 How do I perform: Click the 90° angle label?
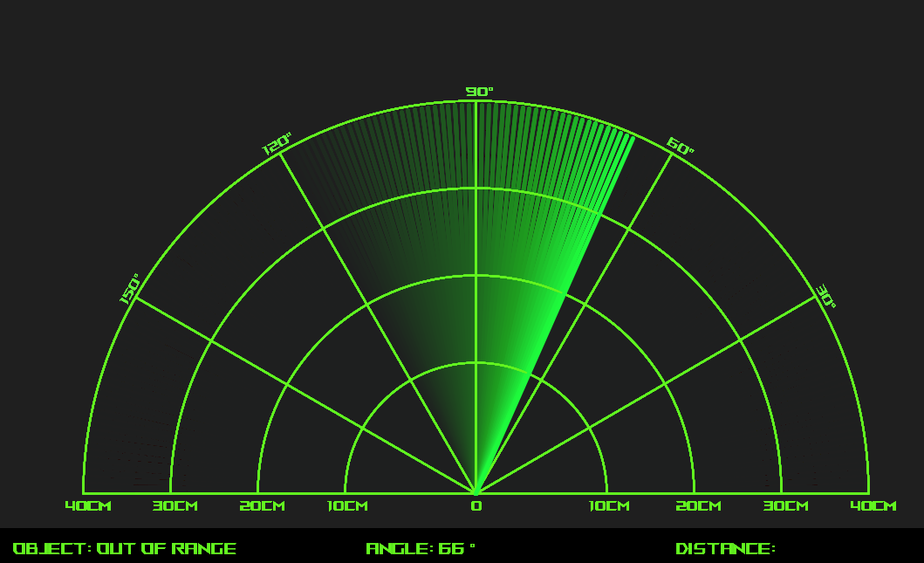[x=479, y=92]
